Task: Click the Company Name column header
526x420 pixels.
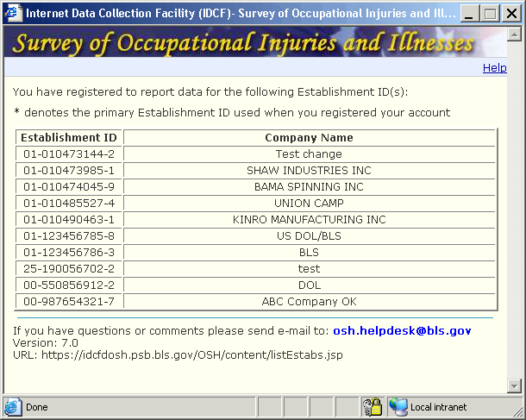Action: (309, 138)
